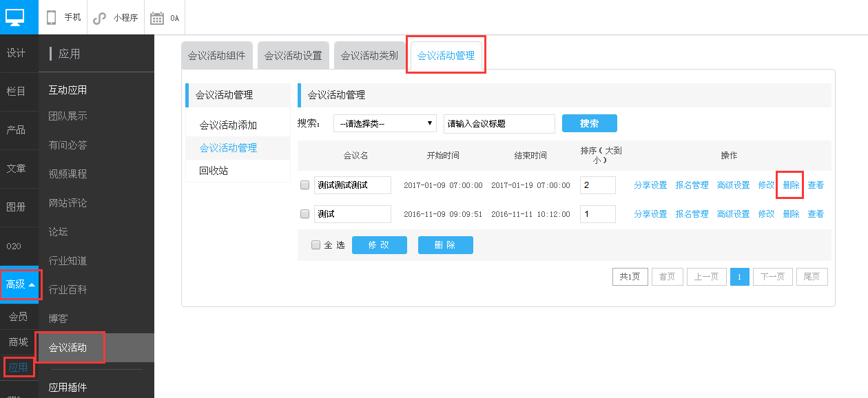The width and height of the screenshot is (868, 398).
Task: Click 修改 link for 2016-11-09 meeting
Action: (x=766, y=214)
